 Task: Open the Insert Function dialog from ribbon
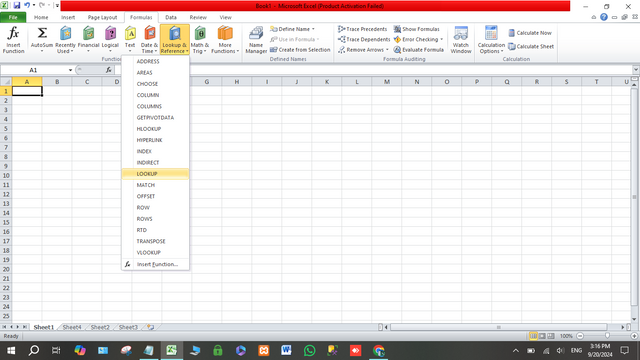tap(13, 39)
